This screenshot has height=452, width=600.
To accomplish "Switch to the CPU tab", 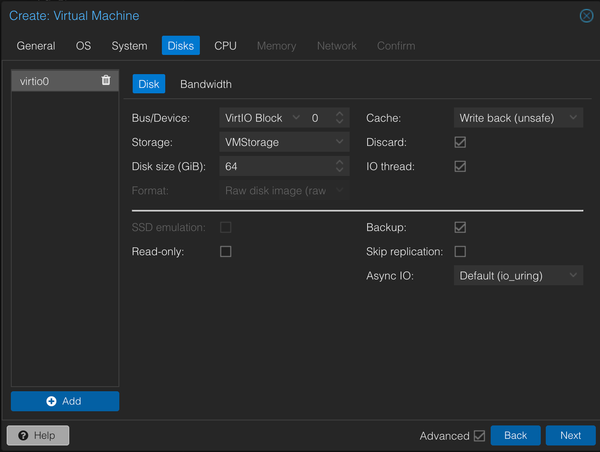I will (x=225, y=46).
